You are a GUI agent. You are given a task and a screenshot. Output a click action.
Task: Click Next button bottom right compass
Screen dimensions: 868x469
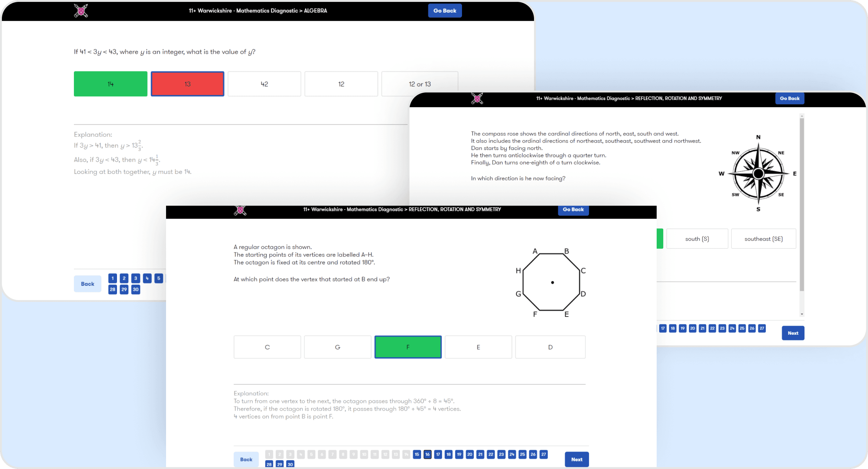point(793,333)
